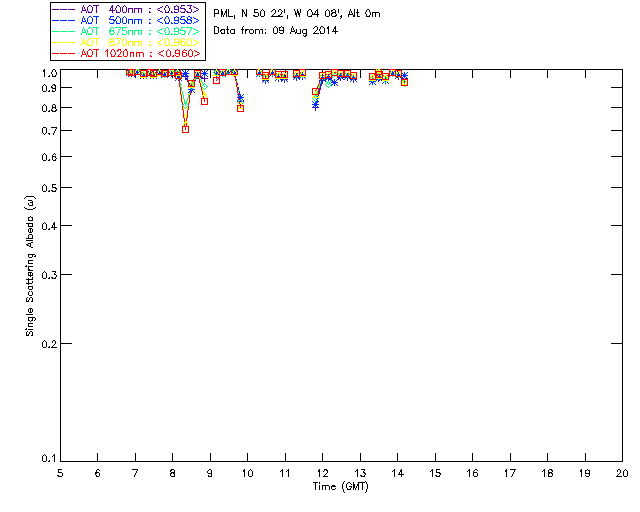Click the Single Scattering Albedo axis label
640x512 pixels.
point(30,266)
